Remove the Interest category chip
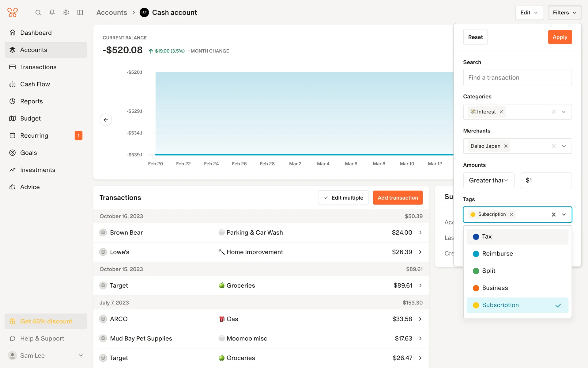The image size is (588, 368). tap(501, 112)
